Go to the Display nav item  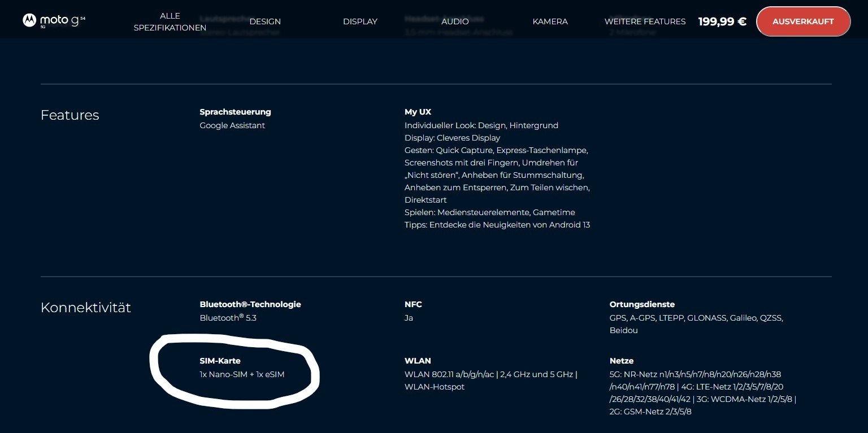point(360,21)
